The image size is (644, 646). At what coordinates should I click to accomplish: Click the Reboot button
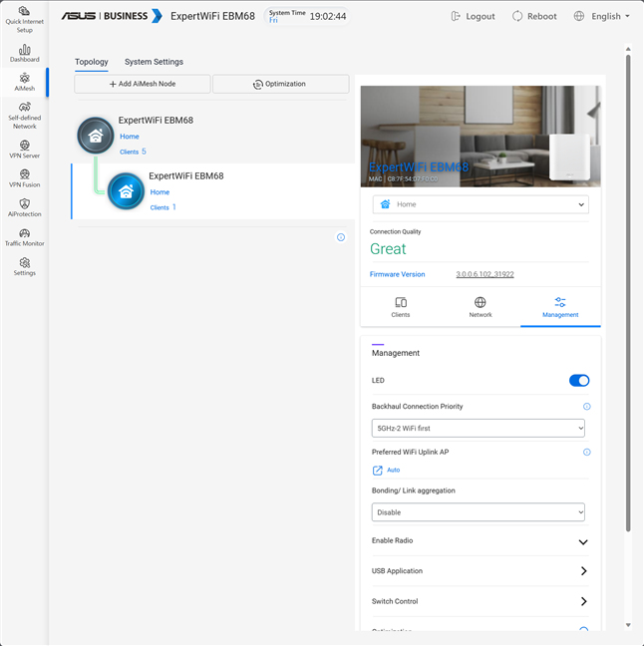coord(534,17)
